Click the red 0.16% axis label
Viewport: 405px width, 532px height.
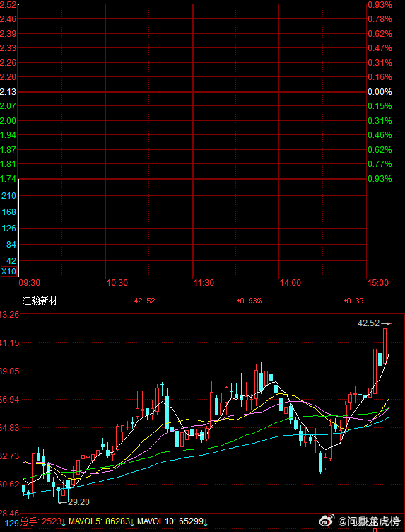380,77
